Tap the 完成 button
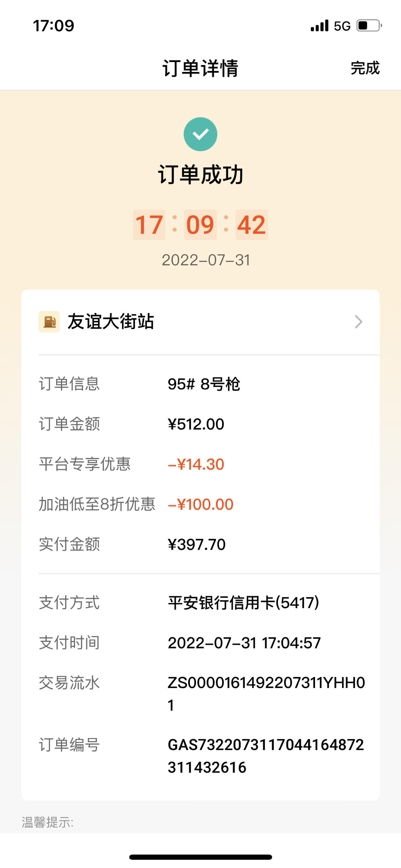The height and width of the screenshot is (868, 401). (x=365, y=68)
